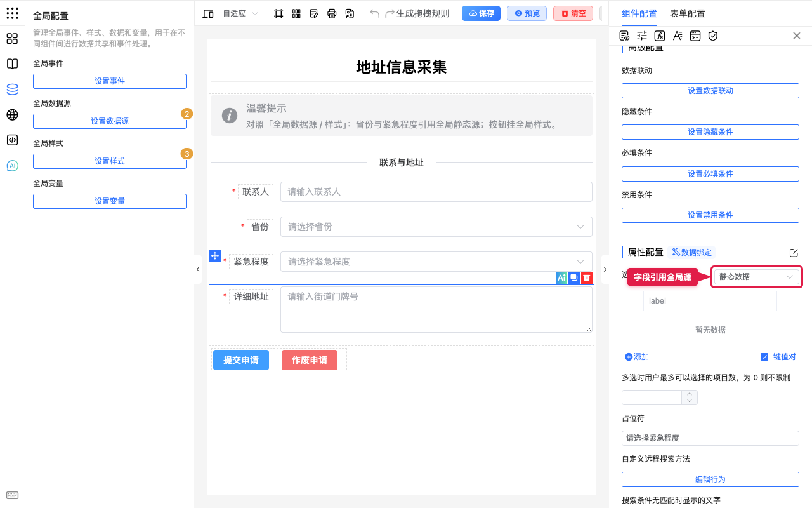
Task: Open the 请选择紧急程度 dropdown
Action: click(x=436, y=262)
